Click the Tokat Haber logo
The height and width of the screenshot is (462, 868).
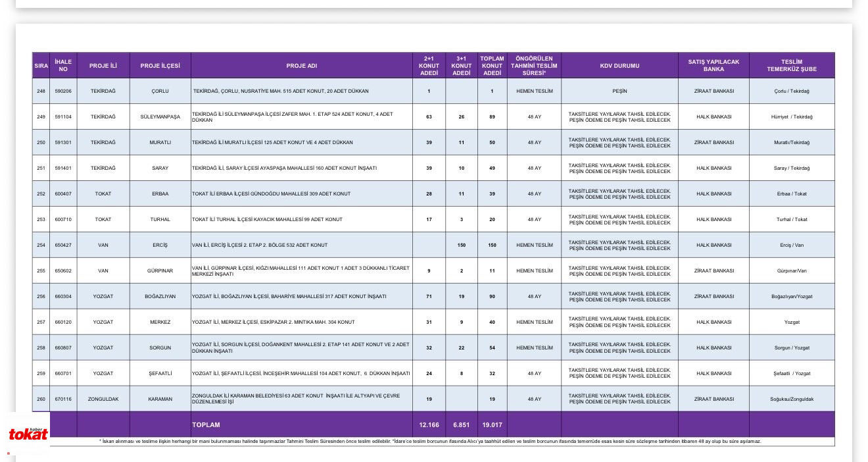(28, 434)
